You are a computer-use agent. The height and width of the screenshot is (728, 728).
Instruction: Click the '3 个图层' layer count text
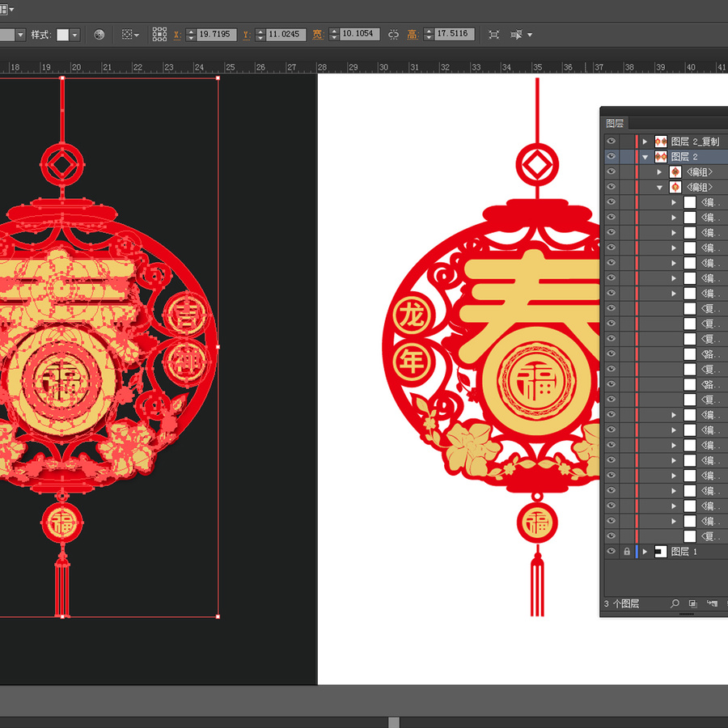pos(622,603)
